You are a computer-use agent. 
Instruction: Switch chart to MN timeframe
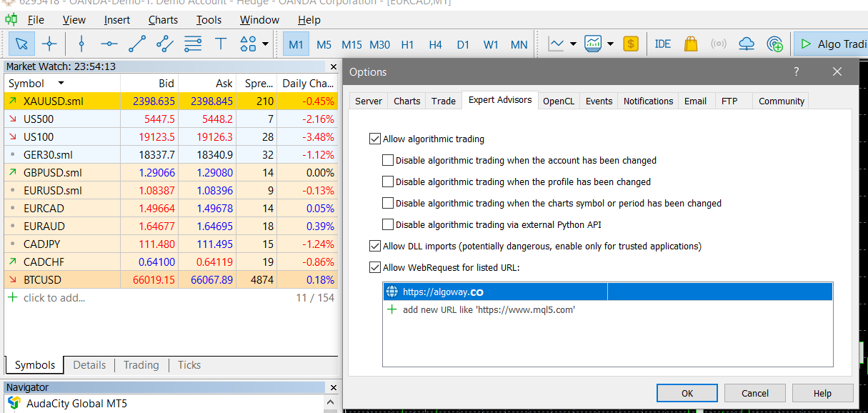[x=519, y=44]
